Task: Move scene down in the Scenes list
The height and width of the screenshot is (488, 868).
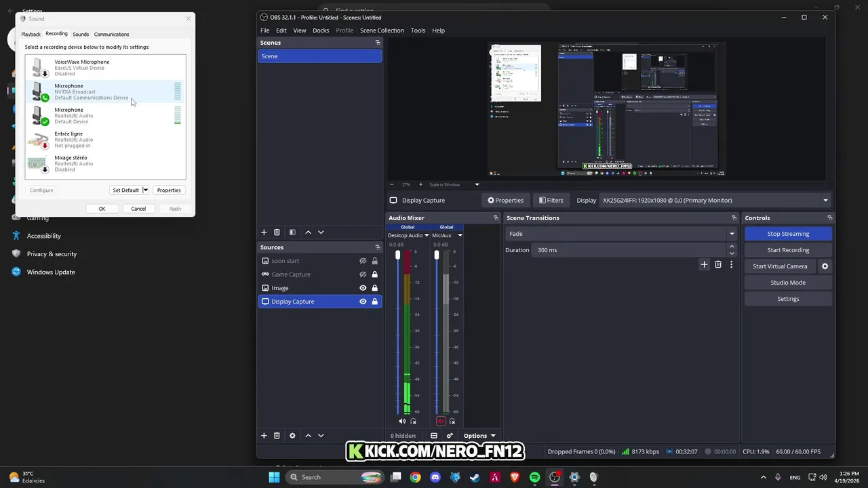Action: (x=321, y=232)
